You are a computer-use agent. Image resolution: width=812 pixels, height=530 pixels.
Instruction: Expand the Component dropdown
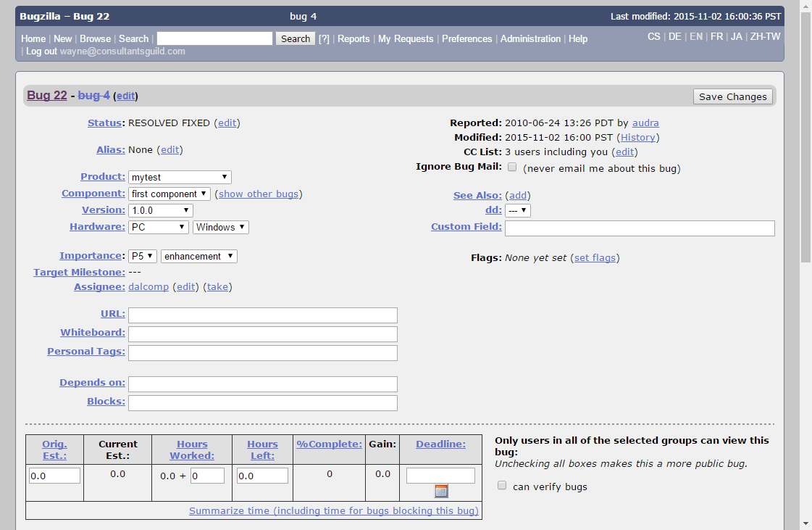[x=169, y=194]
